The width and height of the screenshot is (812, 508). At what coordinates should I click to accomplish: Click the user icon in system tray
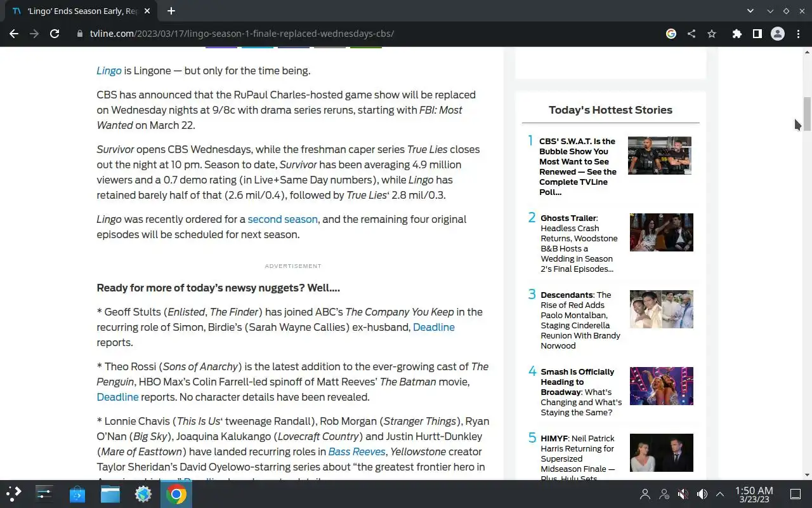(645, 493)
